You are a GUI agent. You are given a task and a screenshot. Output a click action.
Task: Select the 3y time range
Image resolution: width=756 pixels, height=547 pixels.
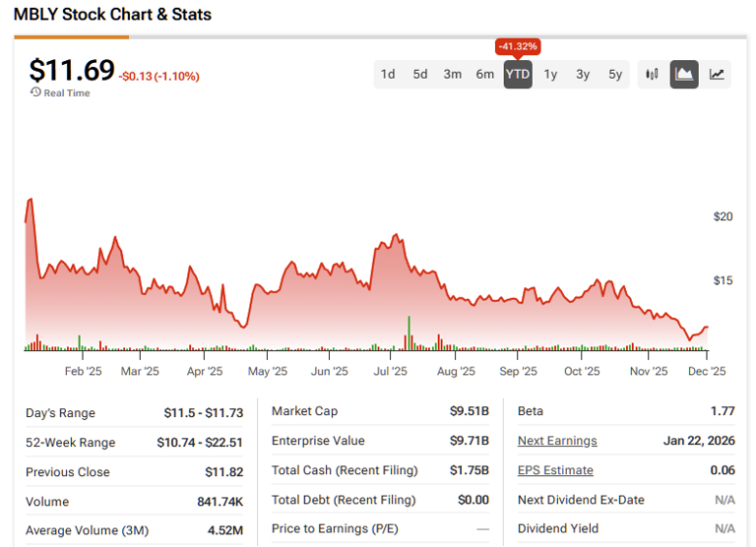pyautogui.click(x=583, y=74)
